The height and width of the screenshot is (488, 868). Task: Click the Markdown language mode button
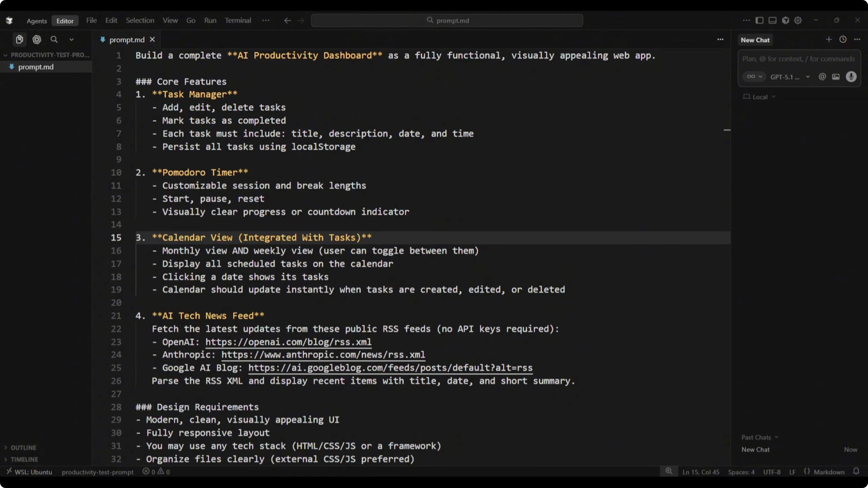tap(829, 472)
